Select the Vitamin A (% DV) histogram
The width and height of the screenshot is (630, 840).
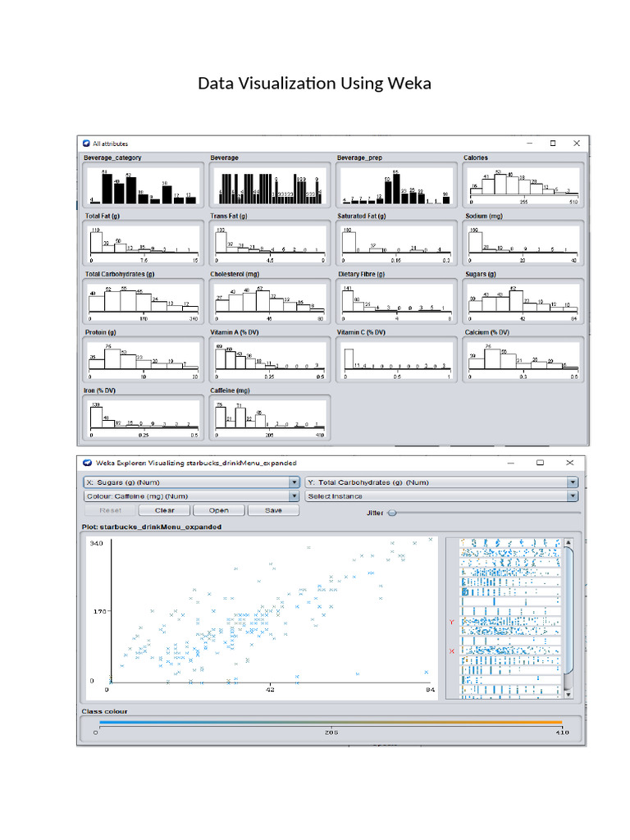(x=269, y=359)
